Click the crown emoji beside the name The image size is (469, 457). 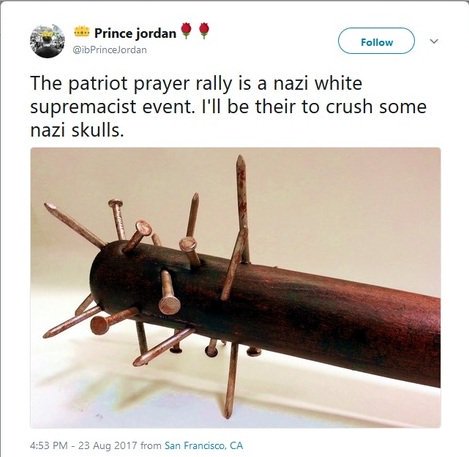pos(82,32)
